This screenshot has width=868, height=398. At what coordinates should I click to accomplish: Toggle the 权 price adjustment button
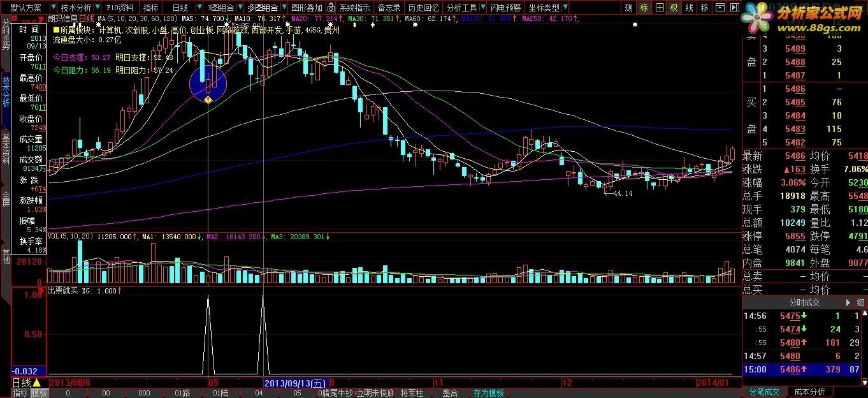click(674, 8)
